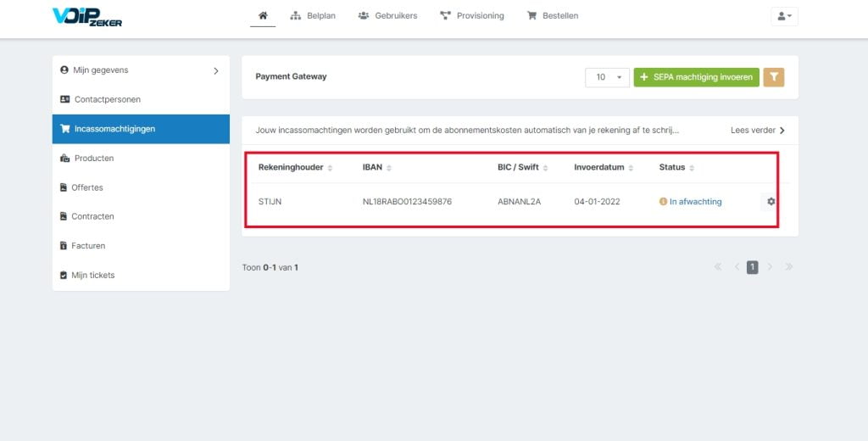Go to the home icon tab
Screen dimensions: 868x441
pos(263,15)
